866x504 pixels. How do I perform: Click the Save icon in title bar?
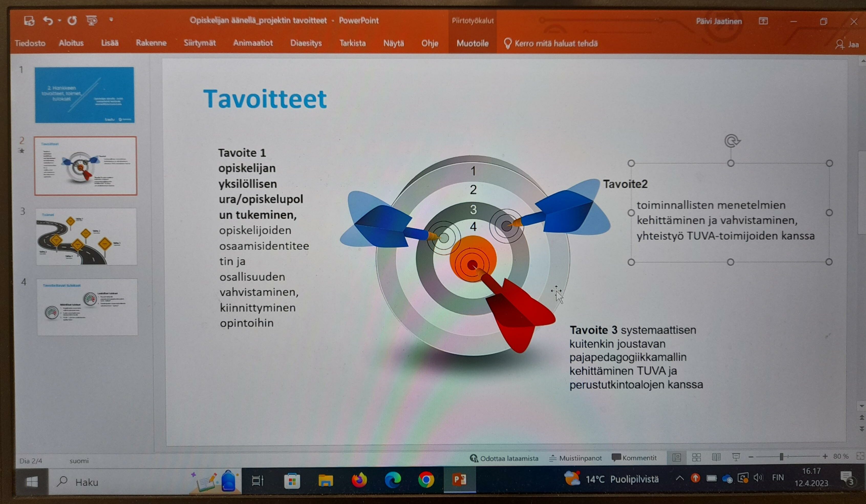29,21
